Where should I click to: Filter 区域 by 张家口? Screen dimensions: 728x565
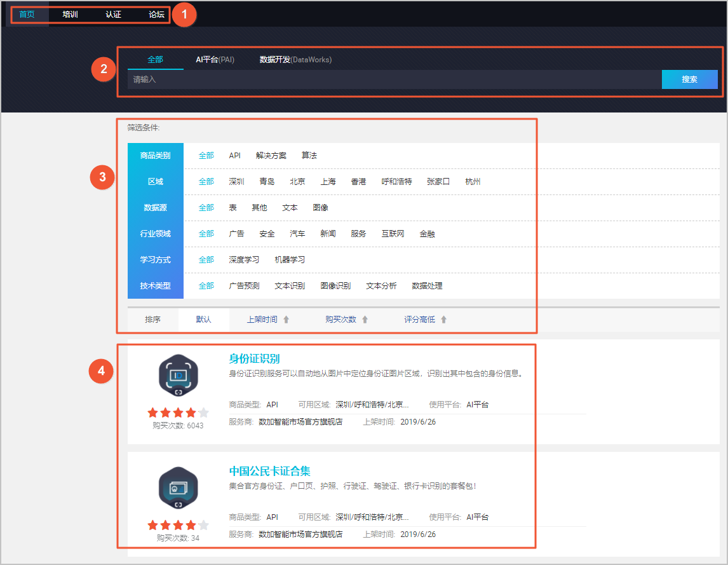tap(438, 182)
